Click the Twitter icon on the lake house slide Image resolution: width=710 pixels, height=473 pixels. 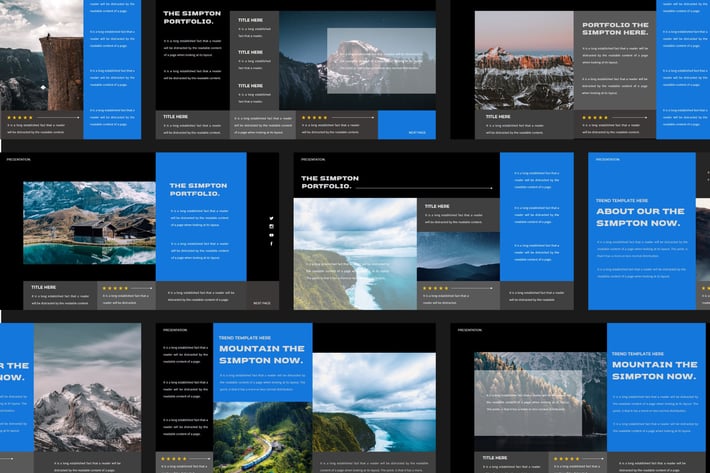tap(271, 218)
